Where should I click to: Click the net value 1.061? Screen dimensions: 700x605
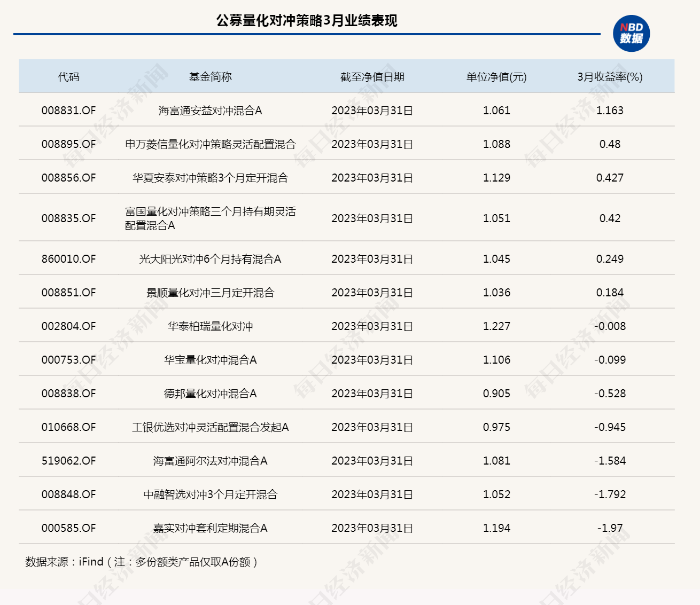(496, 111)
